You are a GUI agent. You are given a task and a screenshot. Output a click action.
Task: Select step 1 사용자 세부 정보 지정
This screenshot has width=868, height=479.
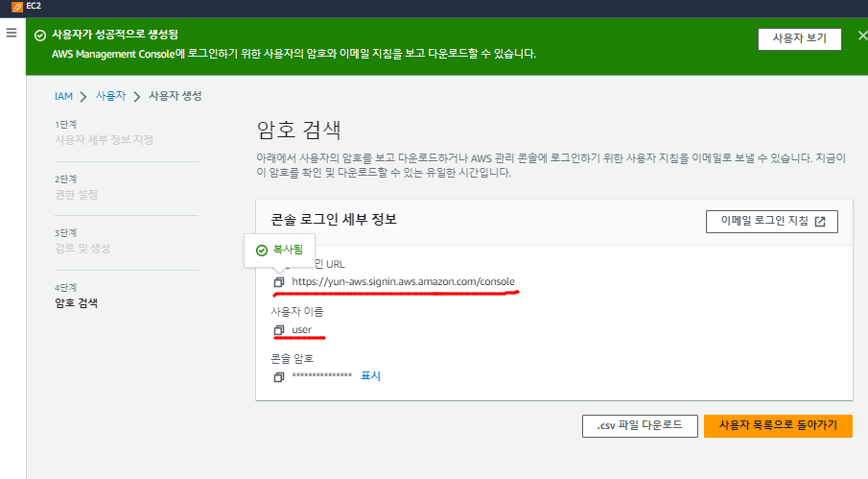click(x=105, y=140)
